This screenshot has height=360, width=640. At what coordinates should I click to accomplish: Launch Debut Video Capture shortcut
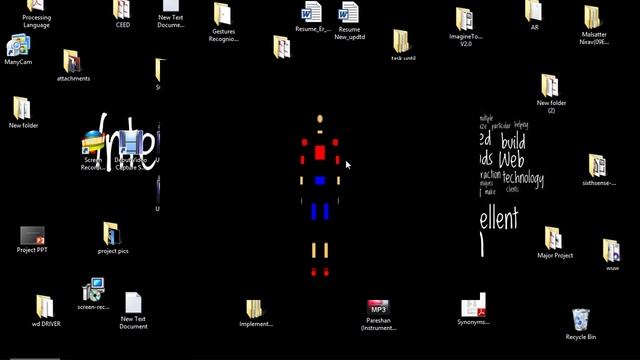pos(130,143)
